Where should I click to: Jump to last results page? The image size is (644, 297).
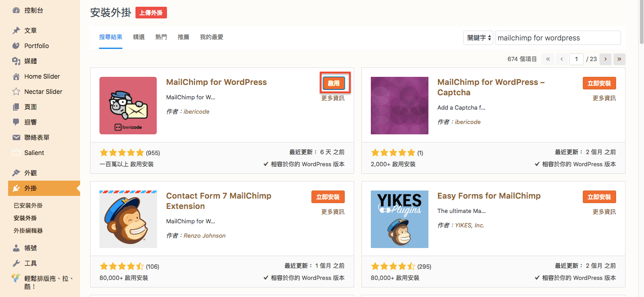coord(619,59)
